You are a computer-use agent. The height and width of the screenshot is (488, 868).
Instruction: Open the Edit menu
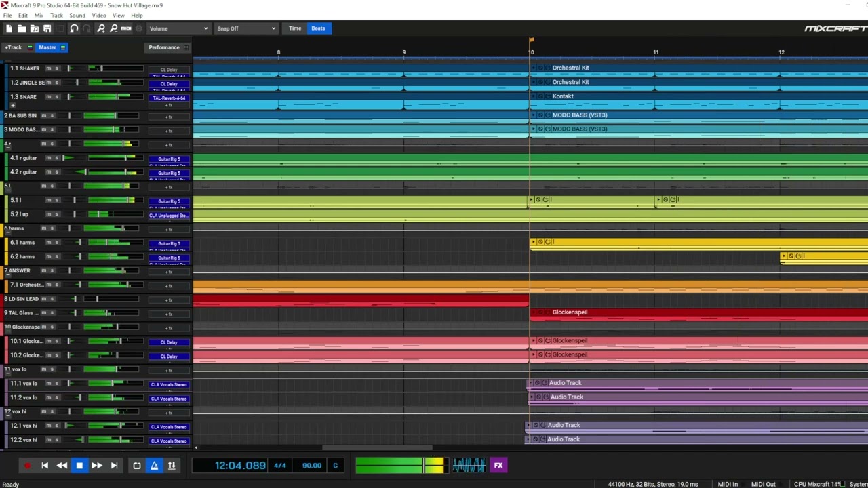(23, 15)
